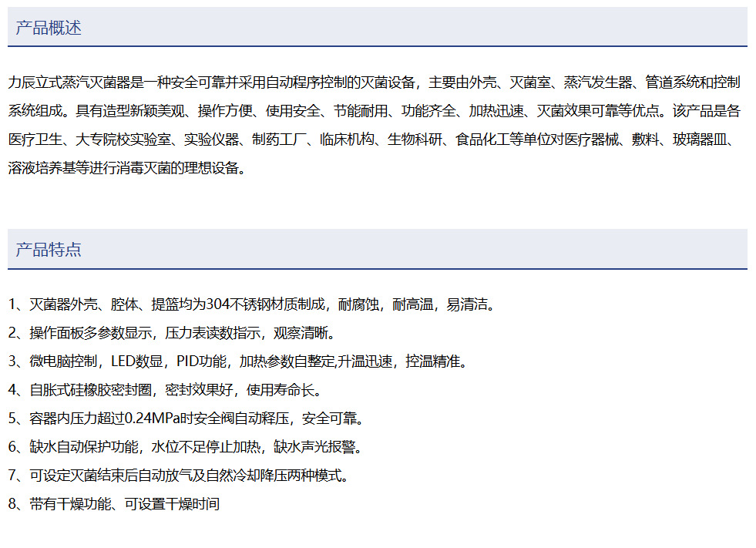Click the overview line starting 医疗卫生
The height and width of the screenshot is (548, 756).
[371, 140]
